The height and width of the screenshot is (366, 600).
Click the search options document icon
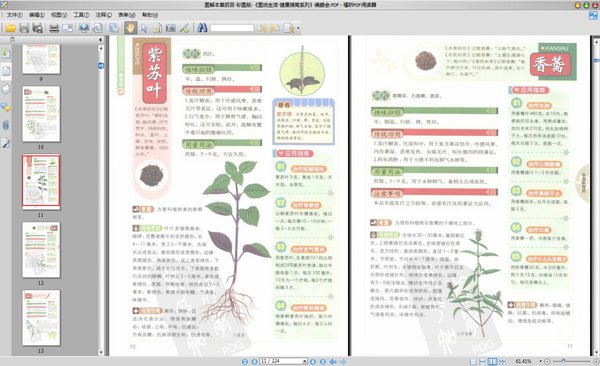click(x=290, y=28)
